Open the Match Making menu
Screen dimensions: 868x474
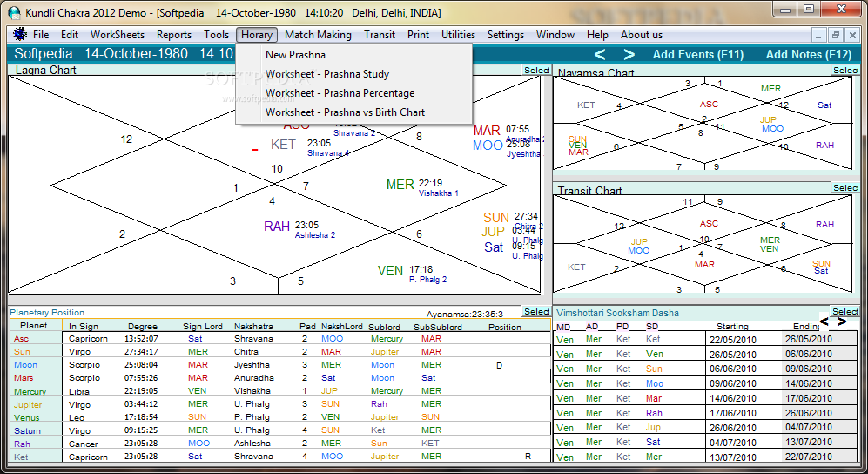point(318,34)
